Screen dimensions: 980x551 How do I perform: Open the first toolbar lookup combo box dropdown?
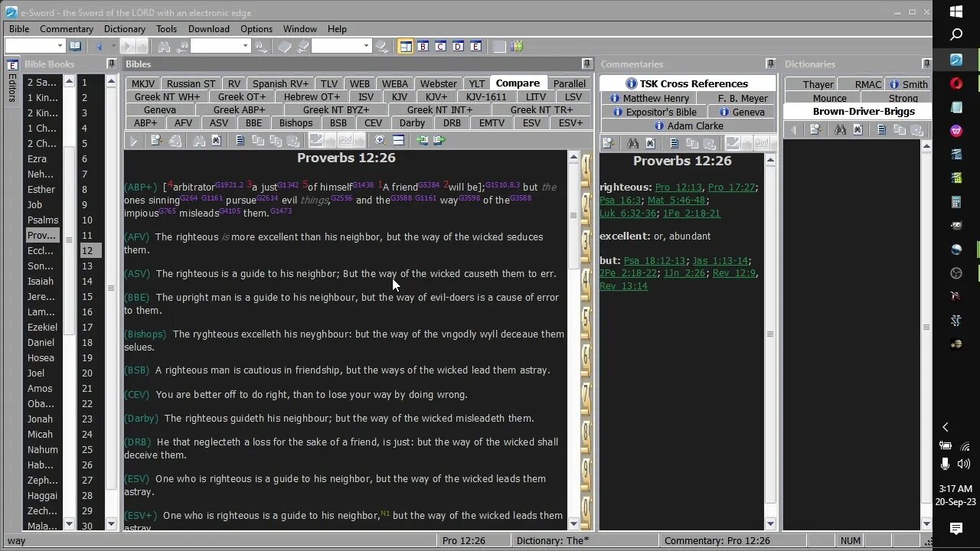tap(60, 46)
